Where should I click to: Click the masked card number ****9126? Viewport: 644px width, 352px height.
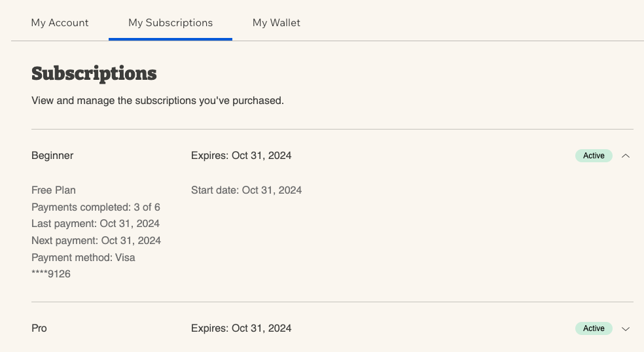(51, 274)
